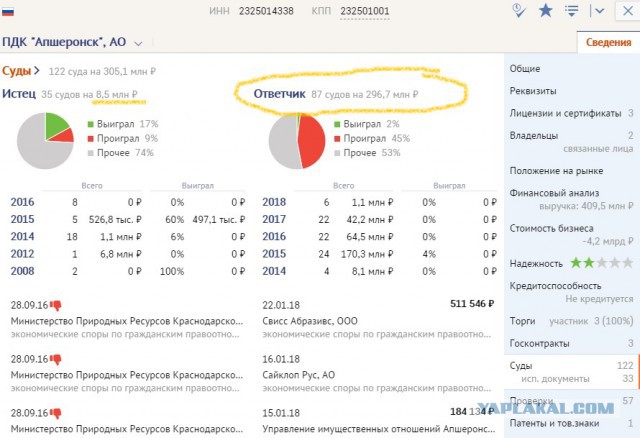This screenshot has width=640, height=438.
Task: Select year 2012 in Истец table
Action: 22,254
